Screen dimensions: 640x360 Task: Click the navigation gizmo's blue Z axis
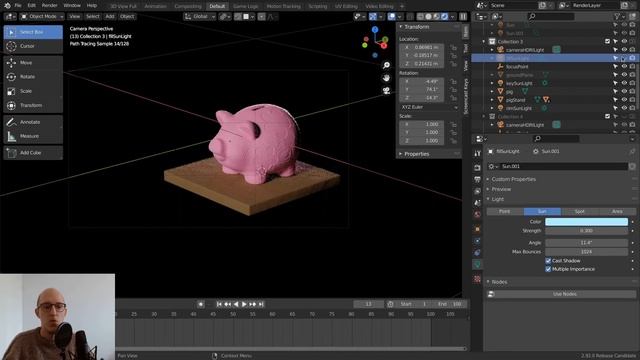click(x=375, y=30)
